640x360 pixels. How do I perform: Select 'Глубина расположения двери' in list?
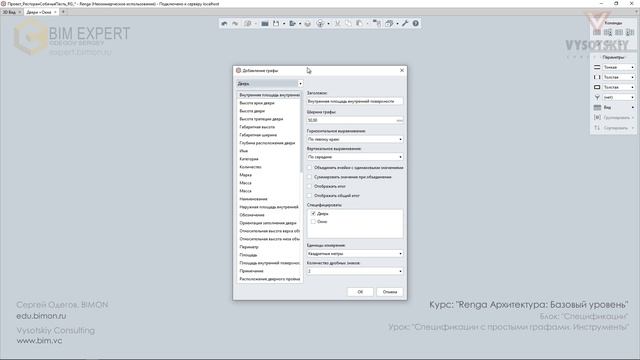267,143
